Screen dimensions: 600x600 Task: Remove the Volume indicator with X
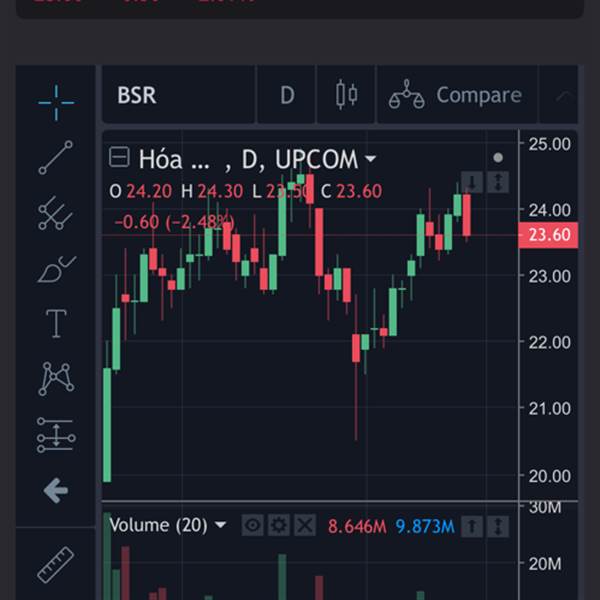coord(305,525)
